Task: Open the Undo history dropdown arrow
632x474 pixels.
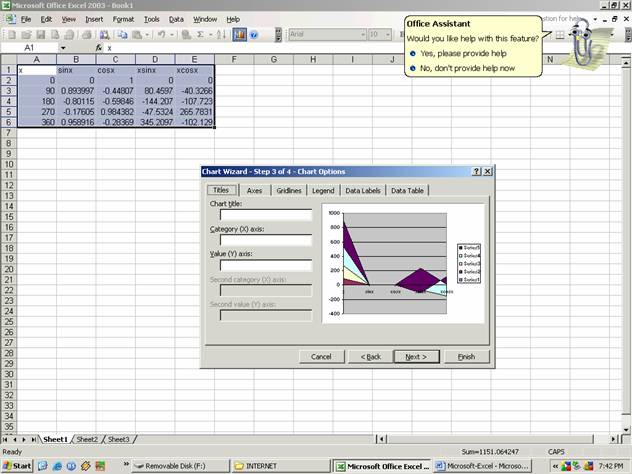Action: (x=172, y=35)
